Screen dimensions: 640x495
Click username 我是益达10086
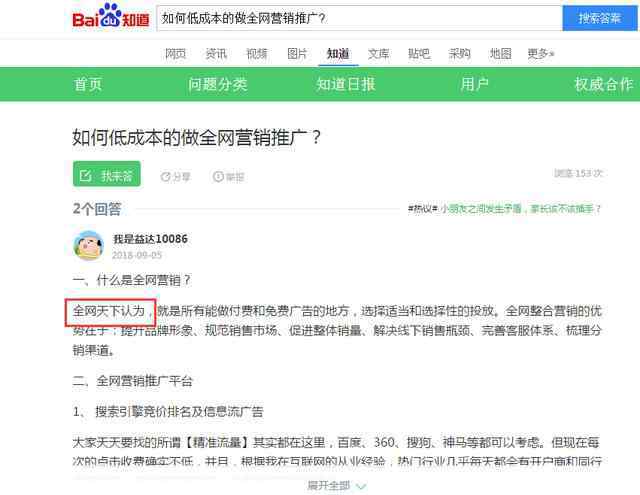coord(151,239)
